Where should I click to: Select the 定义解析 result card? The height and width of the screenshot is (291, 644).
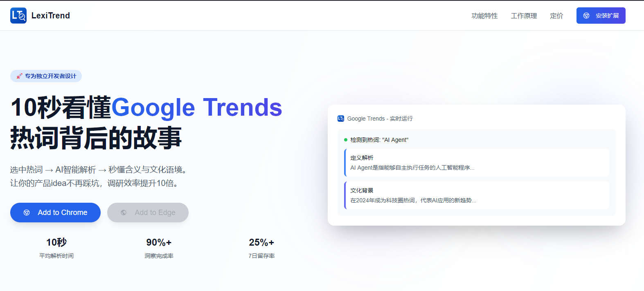pos(477,163)
